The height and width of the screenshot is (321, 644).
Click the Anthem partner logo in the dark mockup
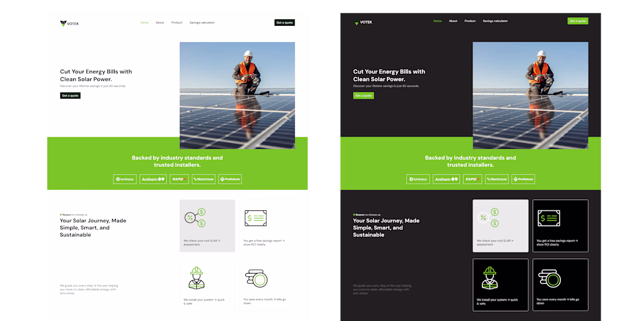pyautogui.click(x=446, y=179)
